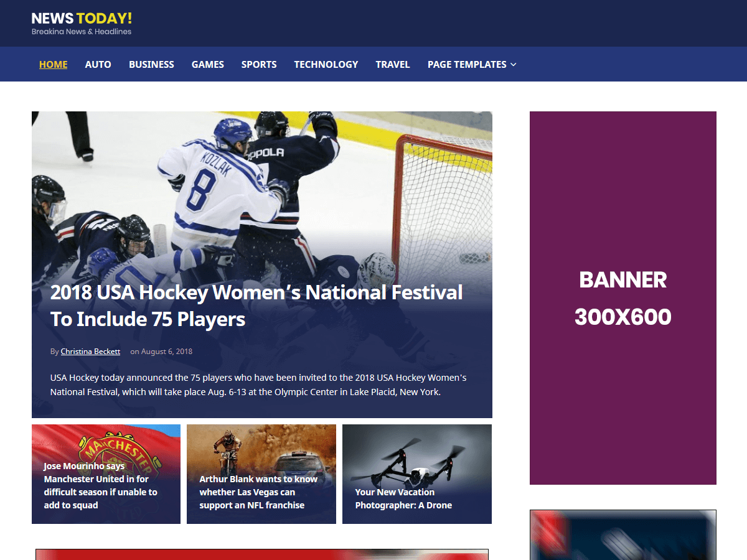
Task: Open Arthur Blank Las Vegas NFL article
Action: point(261,474)
